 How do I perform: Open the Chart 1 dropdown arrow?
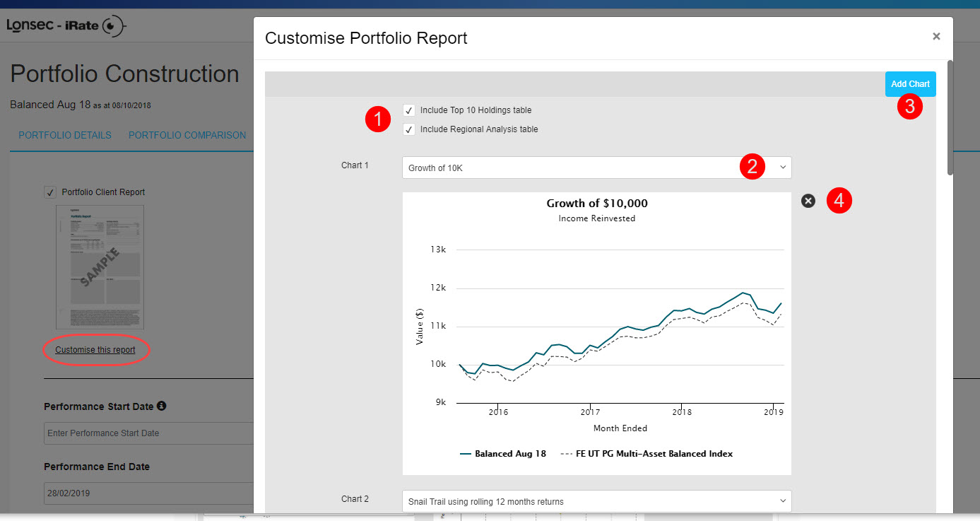coord(782,168)
